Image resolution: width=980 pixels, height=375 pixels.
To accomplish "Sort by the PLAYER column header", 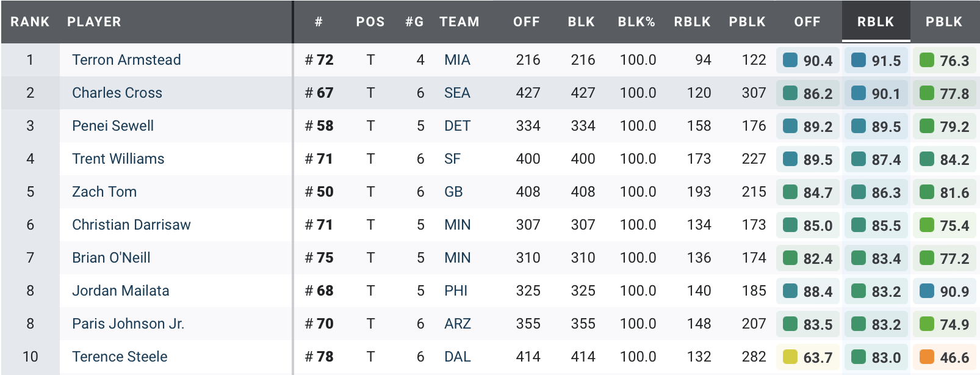I will (x=94, y=22).
